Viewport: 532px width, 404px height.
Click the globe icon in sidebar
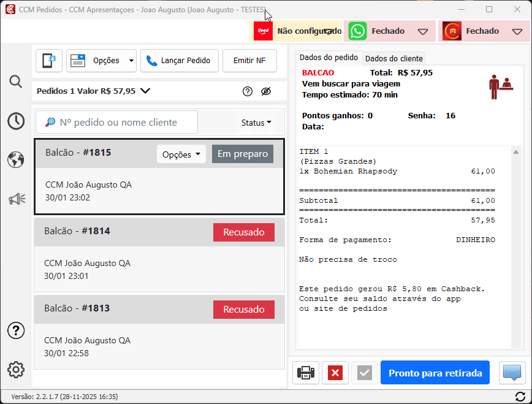pos(16,160)
